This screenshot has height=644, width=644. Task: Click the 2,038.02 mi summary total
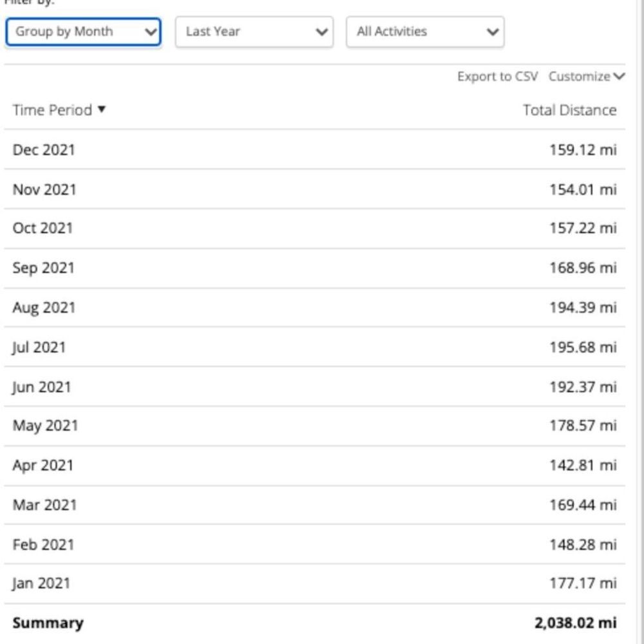(x=575, y=623)
